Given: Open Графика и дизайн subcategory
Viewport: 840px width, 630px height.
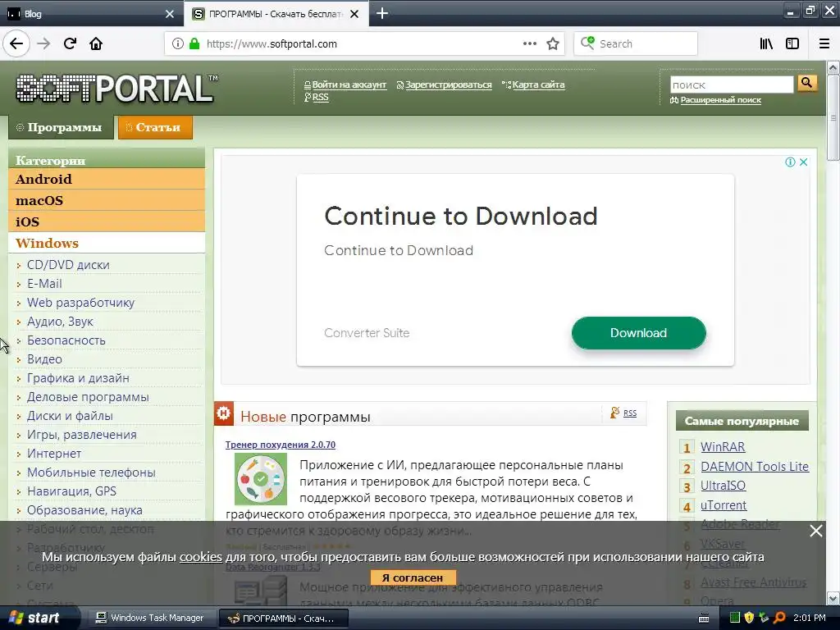Looking at the screenshot, I should 78,378.
